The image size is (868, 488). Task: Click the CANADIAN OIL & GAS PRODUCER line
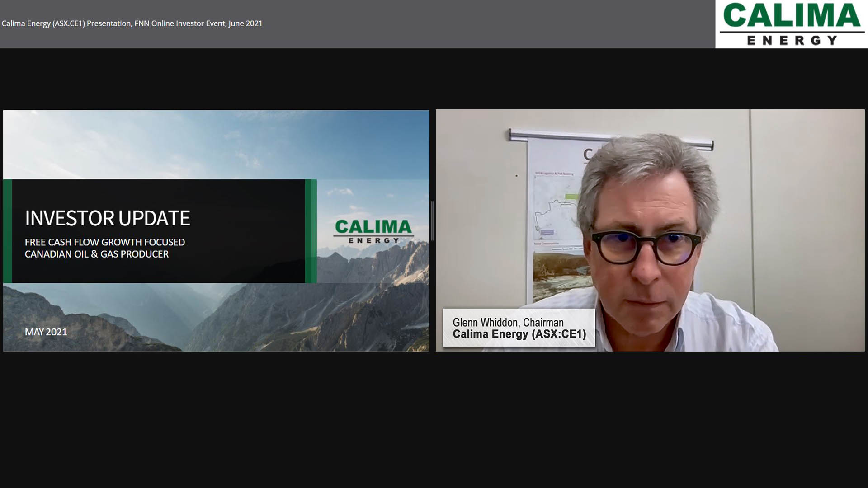coord(96,254)
